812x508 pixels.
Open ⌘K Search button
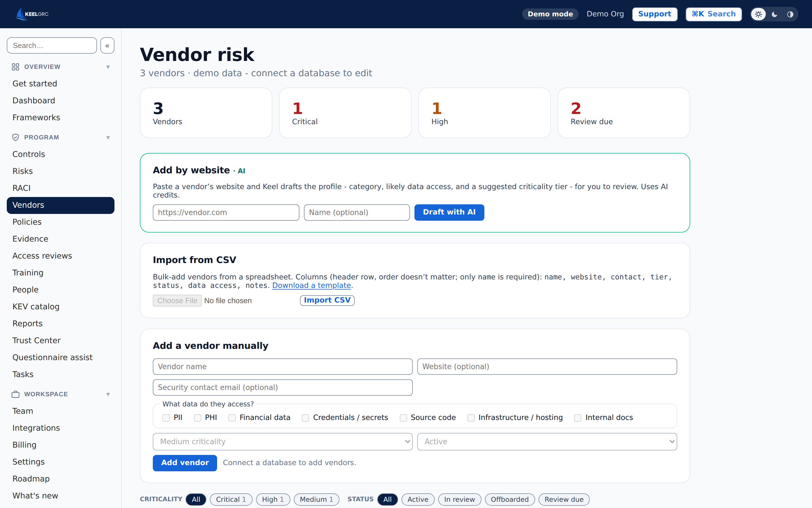(713, 14)
